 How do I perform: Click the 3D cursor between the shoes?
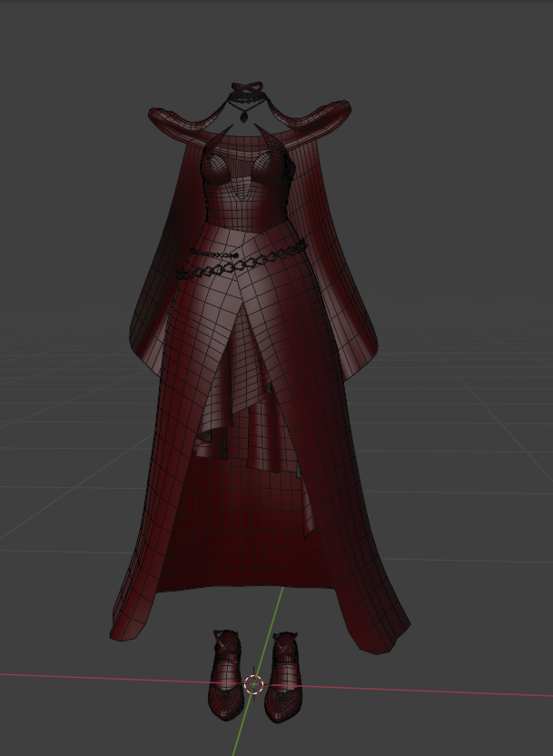[x=253, y=684]
